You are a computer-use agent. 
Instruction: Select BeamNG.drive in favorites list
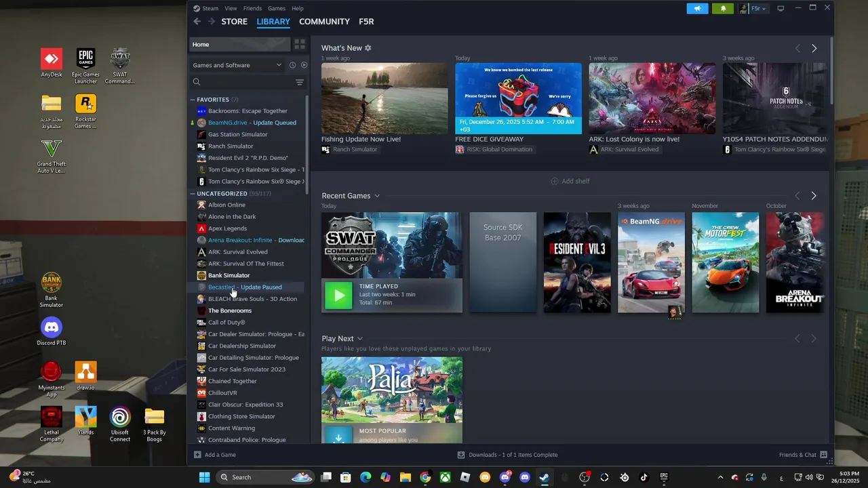coord(247,123)
